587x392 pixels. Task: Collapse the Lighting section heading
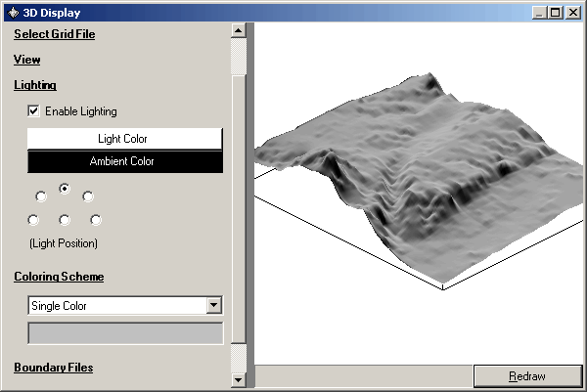click(35, 85)
